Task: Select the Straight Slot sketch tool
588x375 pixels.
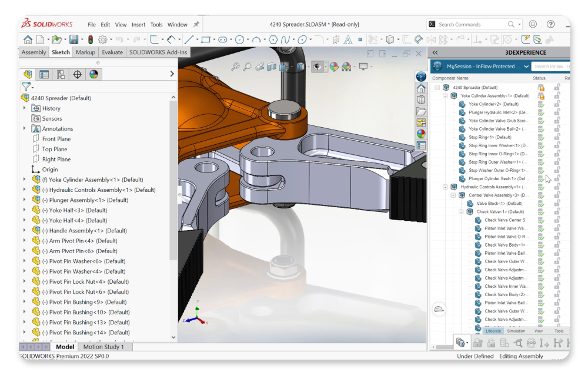Action: point(222,39)
